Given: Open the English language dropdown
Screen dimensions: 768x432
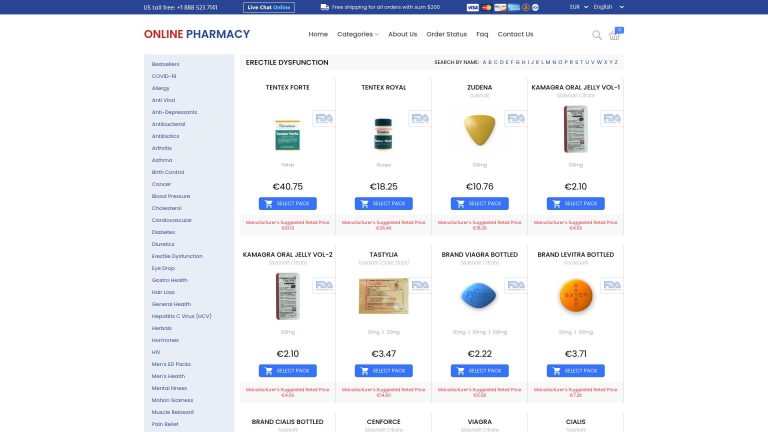Looking at the screenshot, I should point(608,7).
